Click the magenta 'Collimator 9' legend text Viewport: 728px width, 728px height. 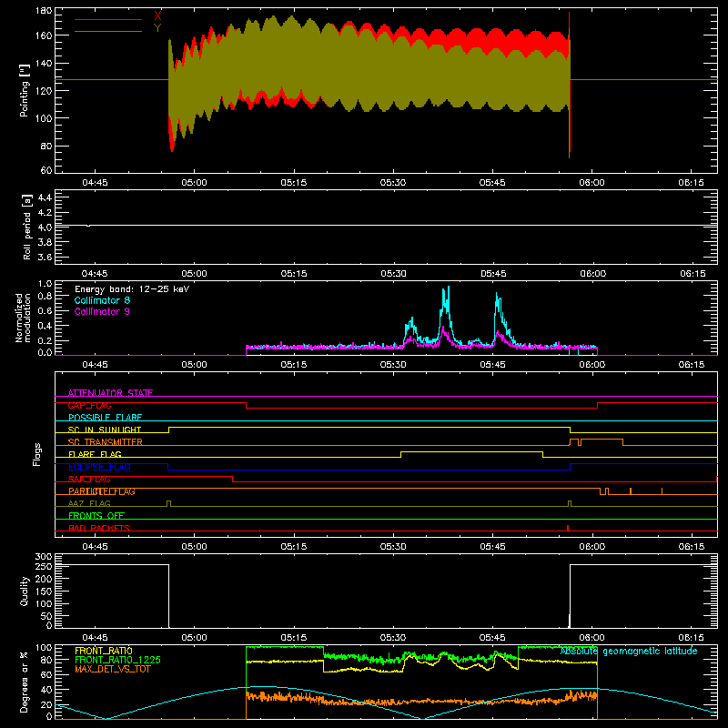(102, 311)
